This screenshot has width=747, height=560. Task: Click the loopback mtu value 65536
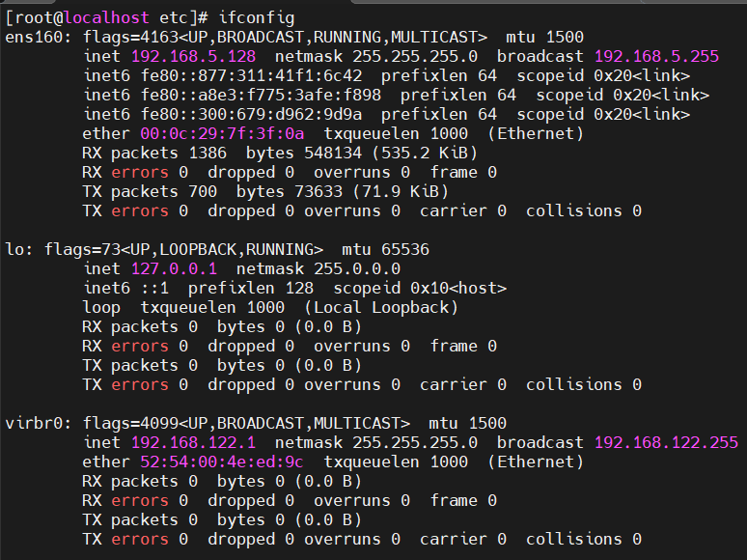point(405,249)
